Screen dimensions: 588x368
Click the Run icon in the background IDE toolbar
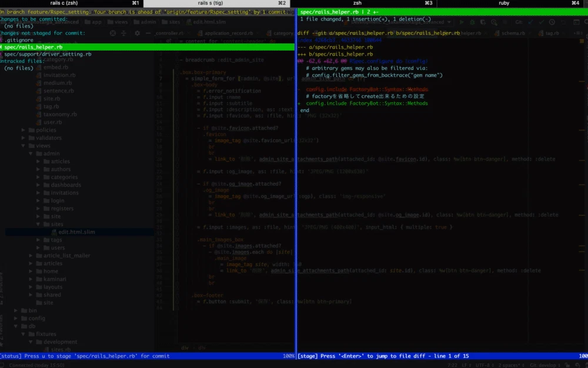coord(461,22)
